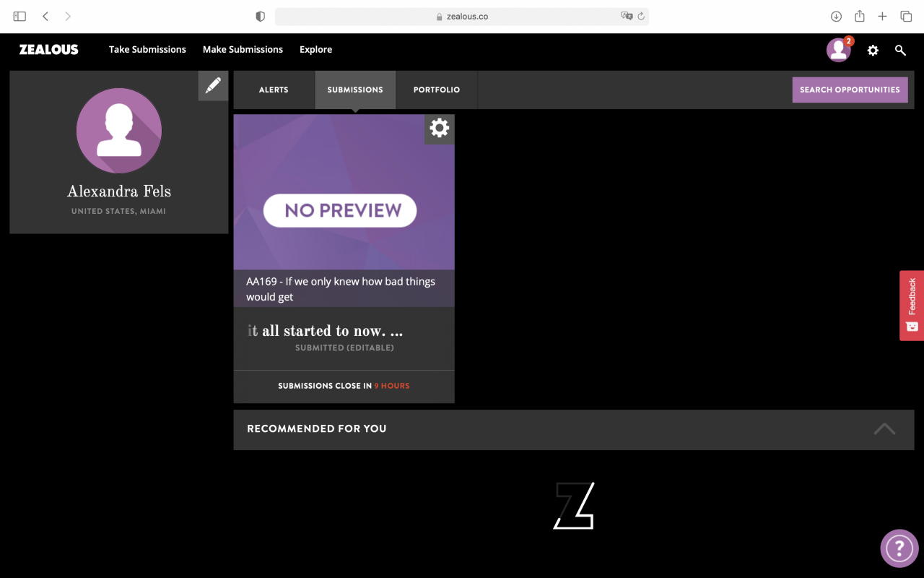Go back to the previous page
Viewport: 924px width, 578px height.
click(45, 16)
